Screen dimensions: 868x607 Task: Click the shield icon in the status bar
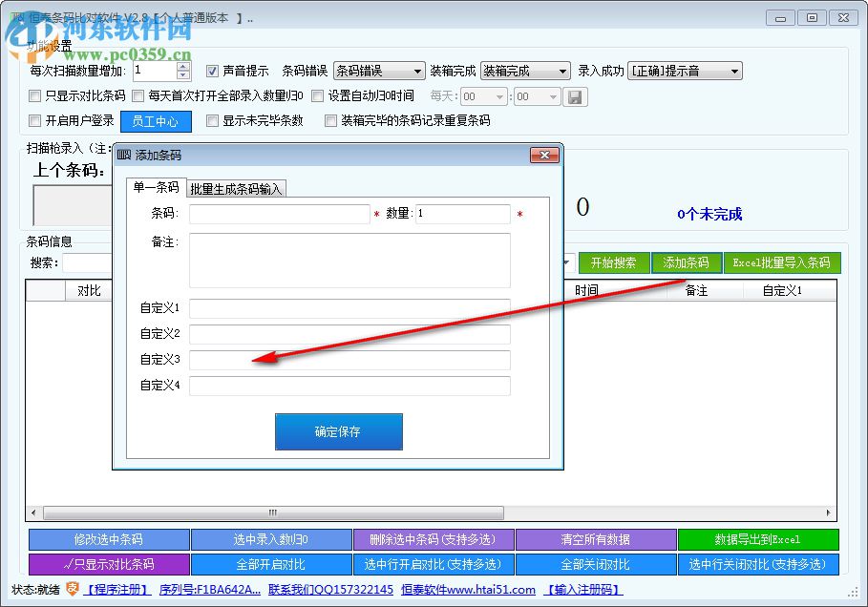click(72, 590)
